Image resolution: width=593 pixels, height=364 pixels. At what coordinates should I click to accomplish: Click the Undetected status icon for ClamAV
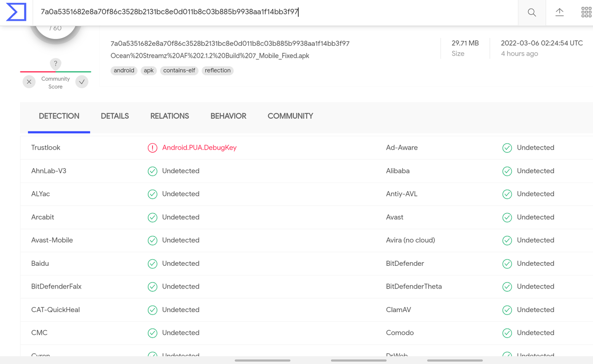click(x=507, y=310)
